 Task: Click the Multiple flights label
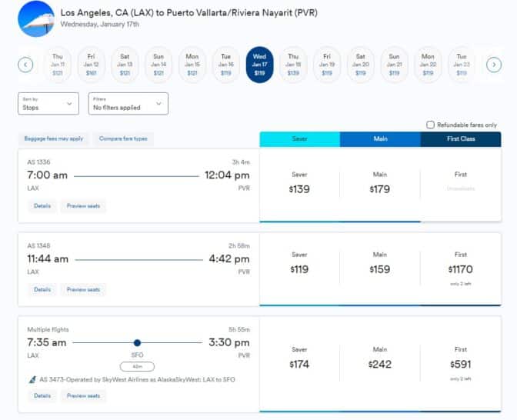click(48, 329)
